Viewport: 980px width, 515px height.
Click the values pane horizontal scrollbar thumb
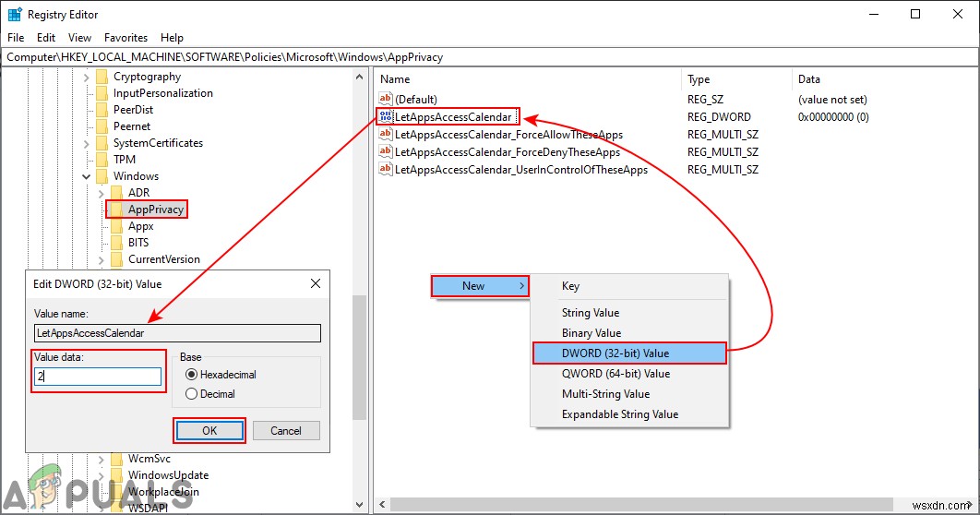pos(642,504)
